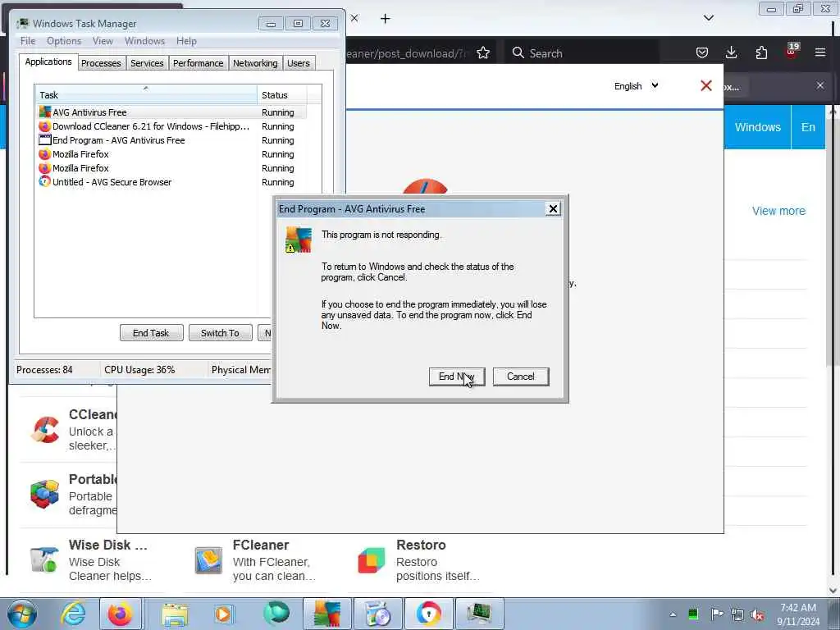Open the Pocket save icon in Firefox toolbar
Viewport: 840px width, 630px height.
click(702, 52)
